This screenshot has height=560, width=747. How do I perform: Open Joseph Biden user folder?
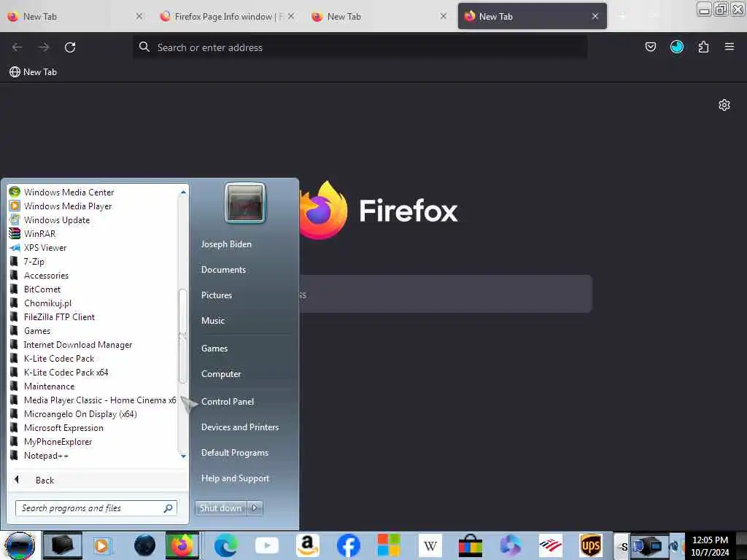tap(226, 244)
